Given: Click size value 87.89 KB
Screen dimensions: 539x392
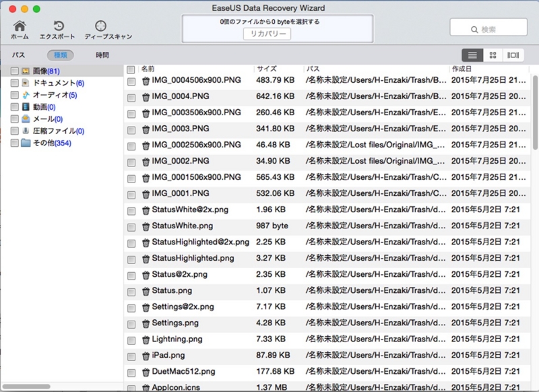Looking at the screenshot, I should (x=273, y=355).
